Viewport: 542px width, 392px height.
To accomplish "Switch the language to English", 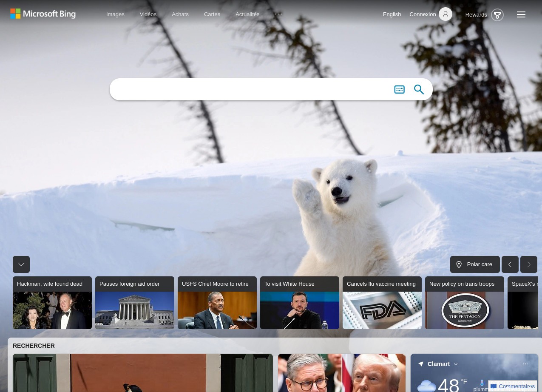I will 392,14.
